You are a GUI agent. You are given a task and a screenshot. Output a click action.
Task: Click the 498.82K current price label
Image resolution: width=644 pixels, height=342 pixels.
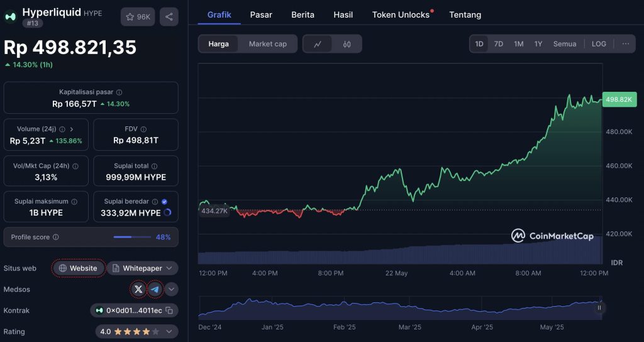pos(619,100)
